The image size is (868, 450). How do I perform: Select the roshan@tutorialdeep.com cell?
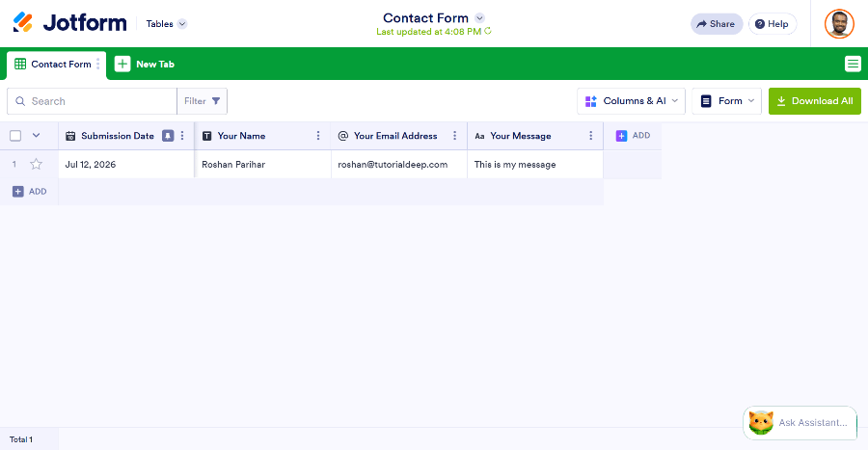[399, 164]
